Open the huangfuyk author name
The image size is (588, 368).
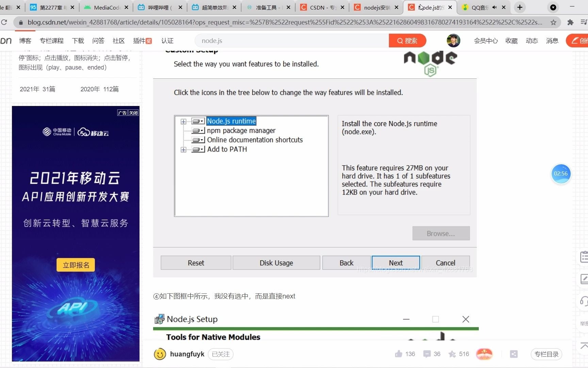187,354
